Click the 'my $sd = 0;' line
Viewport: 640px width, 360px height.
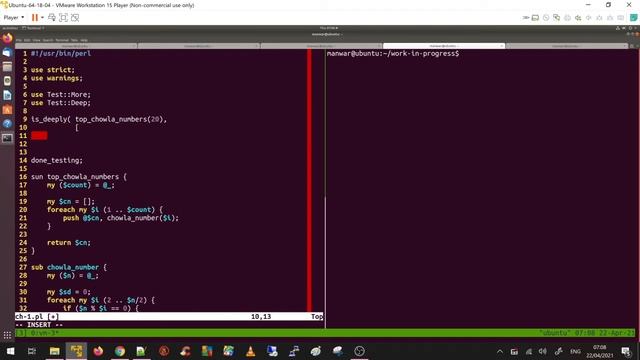(x=69, y=292)
